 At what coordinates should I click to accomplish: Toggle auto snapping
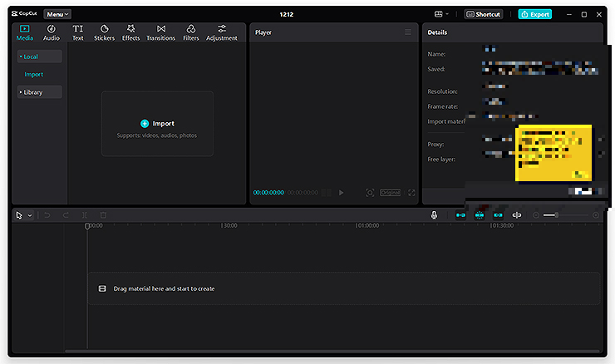click(x=480, y=215)
